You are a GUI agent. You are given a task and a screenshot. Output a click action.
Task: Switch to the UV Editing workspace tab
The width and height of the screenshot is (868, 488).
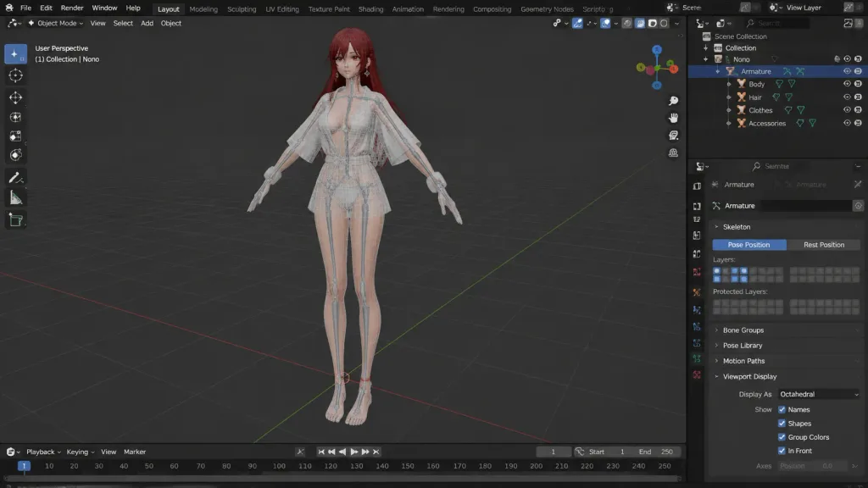click(x=281, y=8)
